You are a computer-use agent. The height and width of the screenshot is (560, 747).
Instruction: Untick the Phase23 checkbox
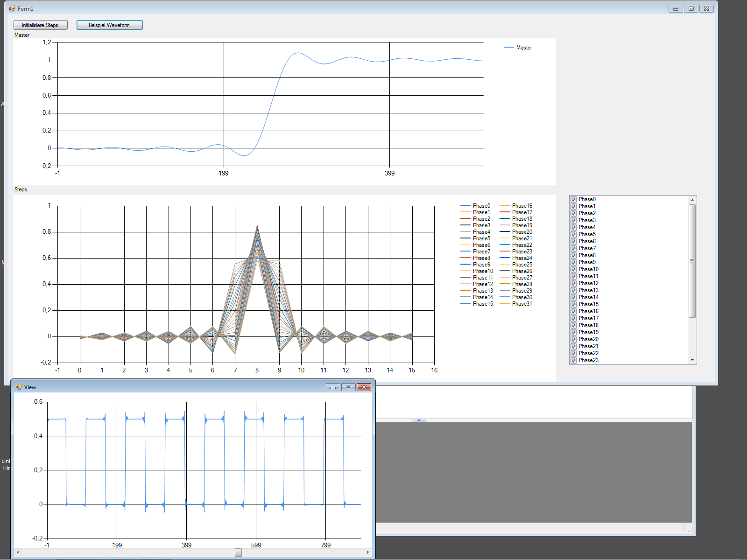573,360
